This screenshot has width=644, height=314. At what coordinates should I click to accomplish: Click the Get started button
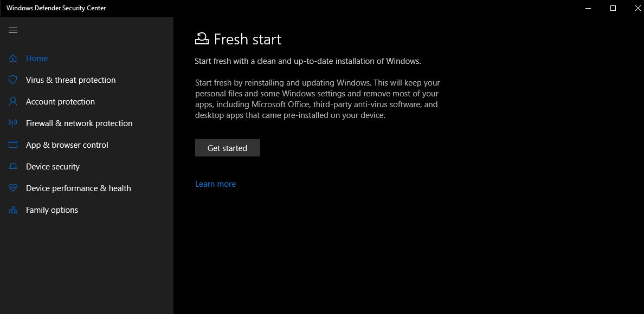tap(228, 148)
